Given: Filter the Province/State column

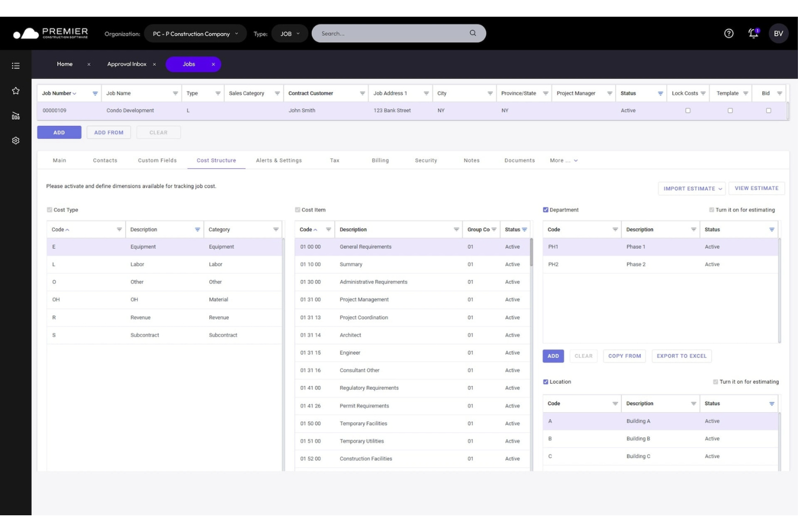Looking at the screenshot, I should pyautogui.click(x=546, y=93).
